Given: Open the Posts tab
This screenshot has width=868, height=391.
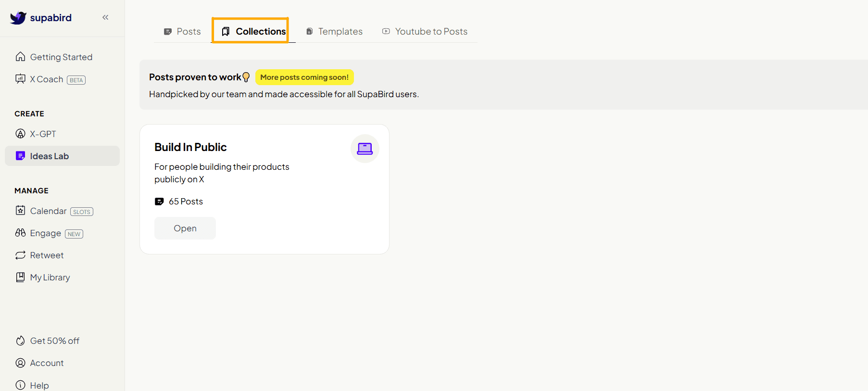Looking at the screenshot, I should [182, 31].
